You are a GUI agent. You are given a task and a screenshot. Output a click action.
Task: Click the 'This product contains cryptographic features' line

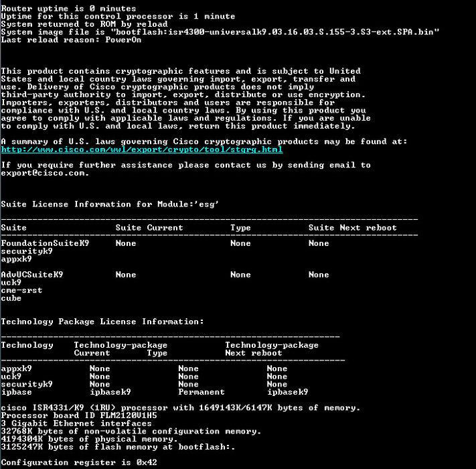(x=181, y=71)
